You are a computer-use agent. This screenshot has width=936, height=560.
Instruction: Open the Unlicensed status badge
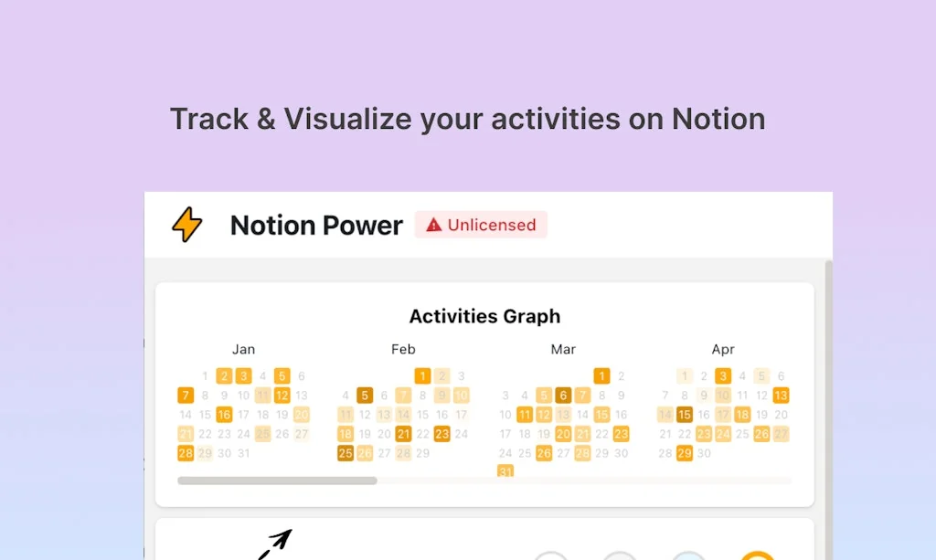click(x=481, y=225)
